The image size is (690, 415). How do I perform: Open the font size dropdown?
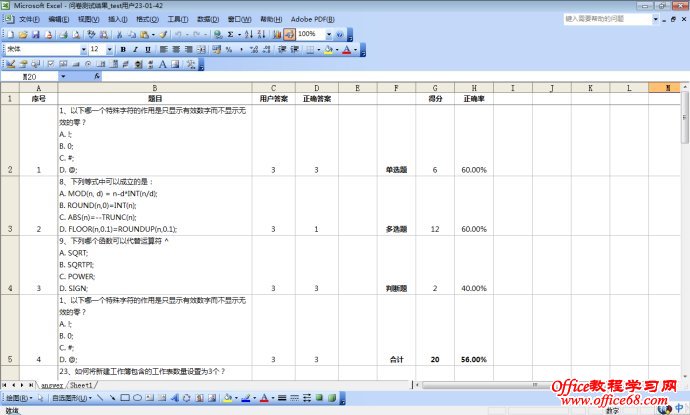109,49
